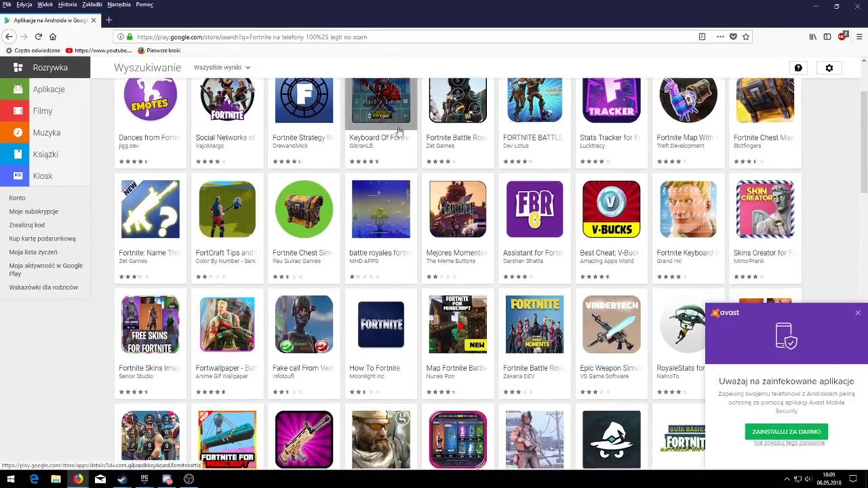Click taskbar clock showing 16:09
The image size is (868, 488).
(x=829, y=479)
